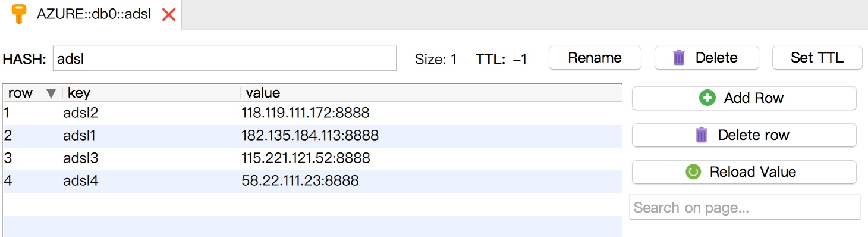Image resolution: width=868 pixels, height=237 pixels.
Task: Focus the HASH key name field
Action: pyautogui.click(x=225, y=58)
